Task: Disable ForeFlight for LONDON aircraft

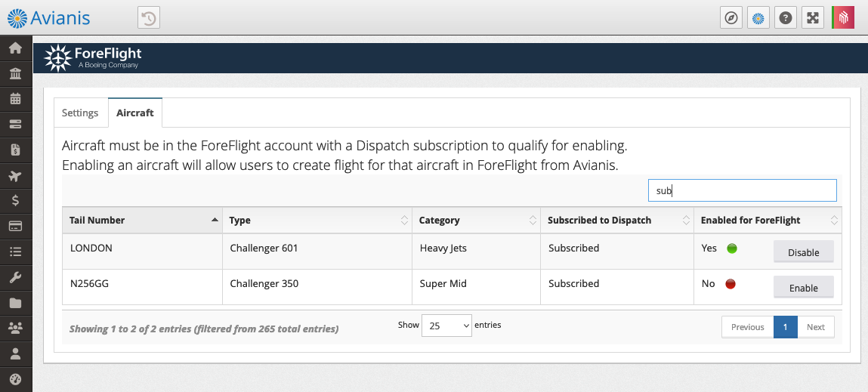Action: point(803,252)
